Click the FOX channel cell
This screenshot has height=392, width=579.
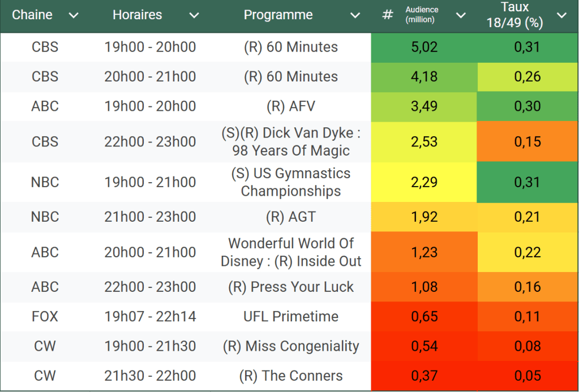point(45,316)
